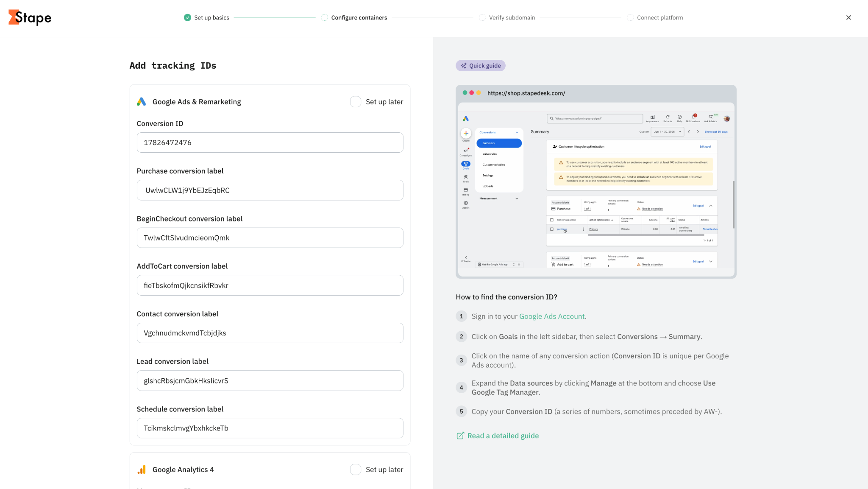Viewport: 868px width, 489px height.
Task: Click the Quick guide badge
Action: point(481,66)
